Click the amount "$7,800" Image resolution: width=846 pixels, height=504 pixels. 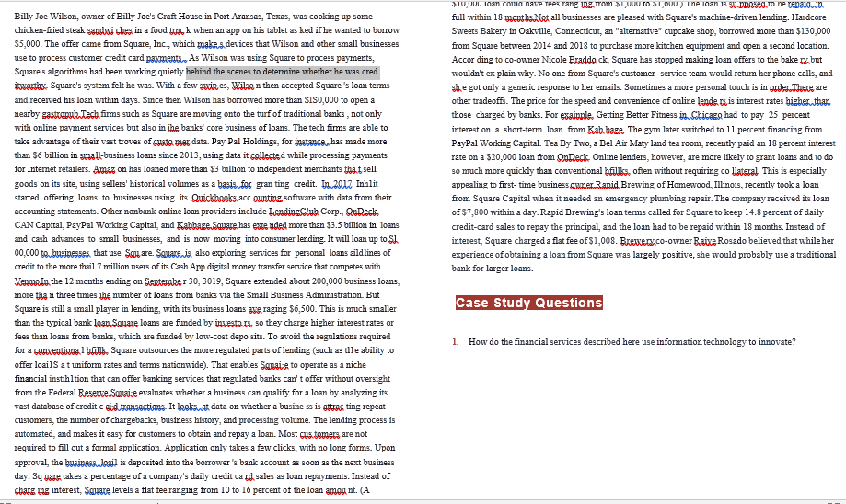pos(475,212)
